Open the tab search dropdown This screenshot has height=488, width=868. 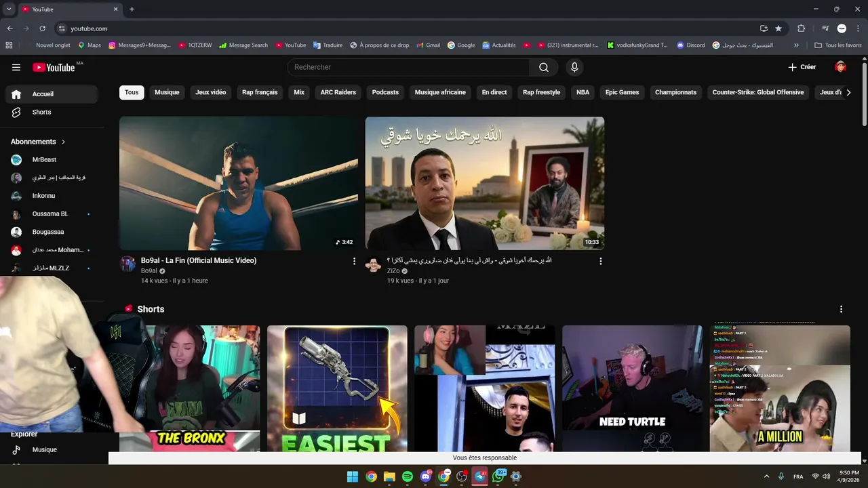[x=9, y=9]
